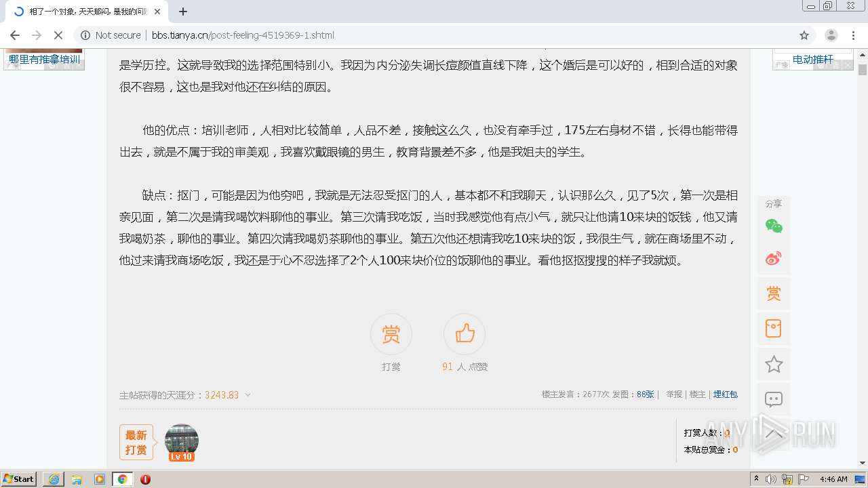Screen dimensions: 868x488
Task: Like the post with thumbs-up button
Action: pyautogui.click(x=465, y=334)
